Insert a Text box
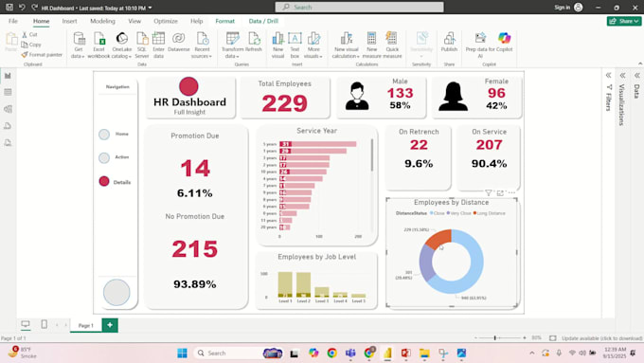 point(295,45)
